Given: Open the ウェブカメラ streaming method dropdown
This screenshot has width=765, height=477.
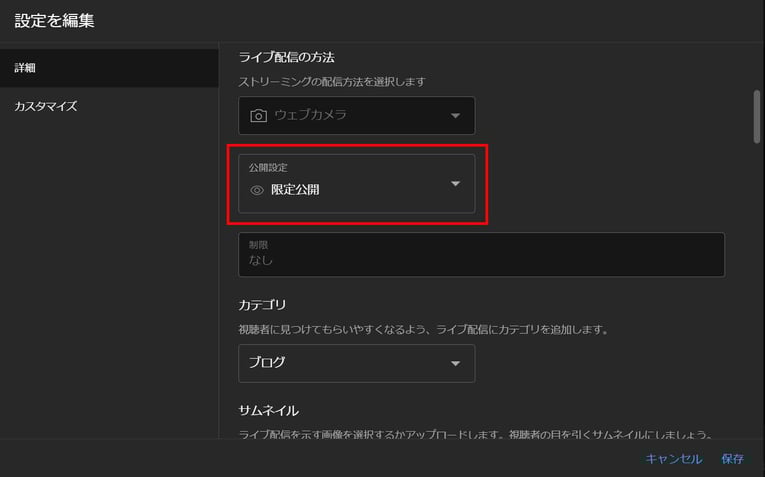Looking at the screenshot, I should click(356, 116).
